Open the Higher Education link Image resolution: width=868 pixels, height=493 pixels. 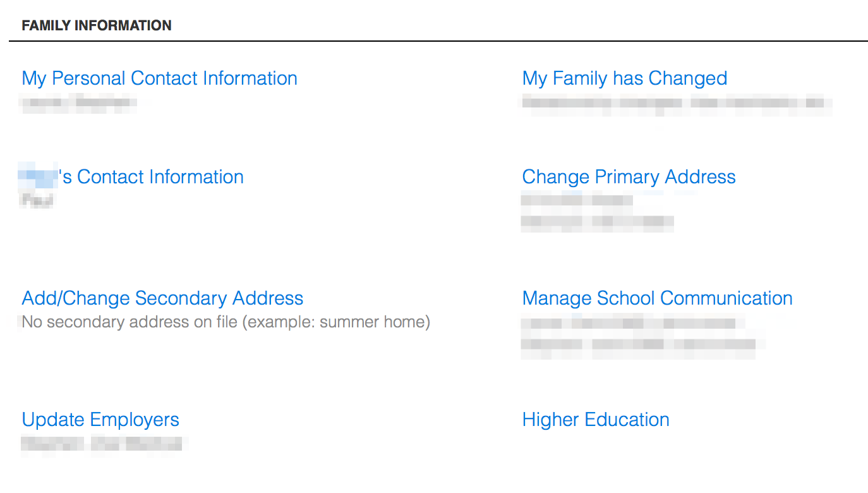596,420
